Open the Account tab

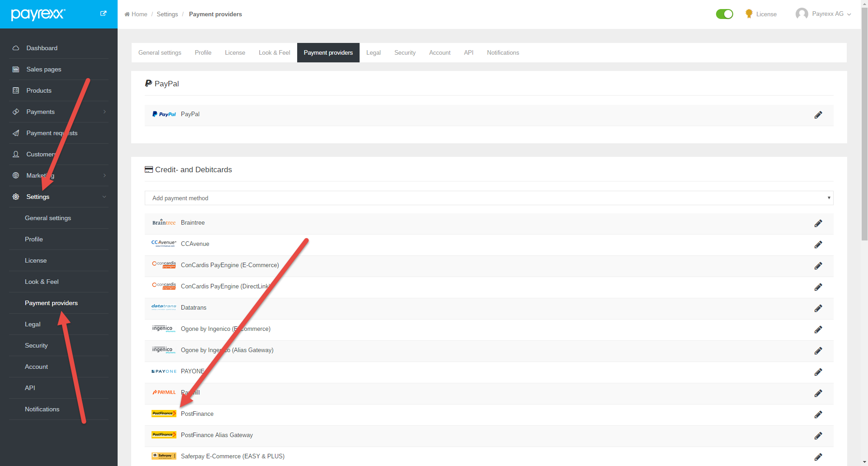[x=440, y=52]
